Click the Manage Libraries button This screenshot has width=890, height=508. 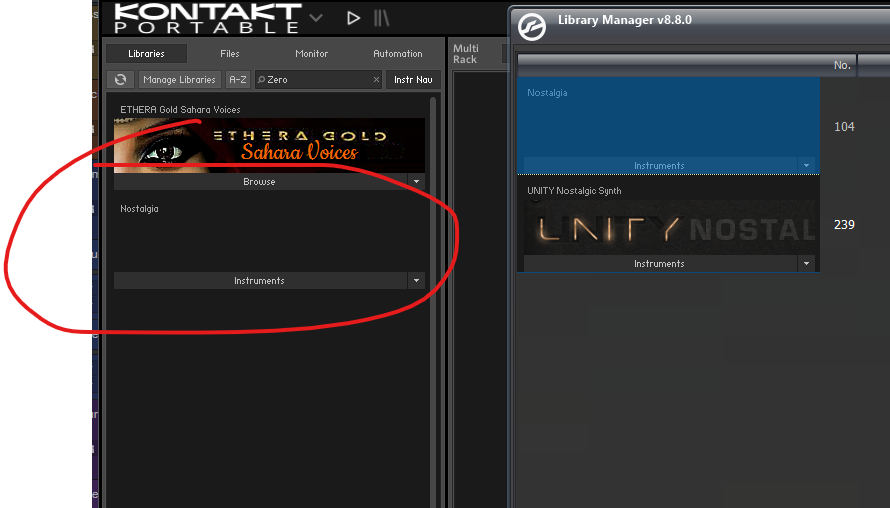coord(179,79)
